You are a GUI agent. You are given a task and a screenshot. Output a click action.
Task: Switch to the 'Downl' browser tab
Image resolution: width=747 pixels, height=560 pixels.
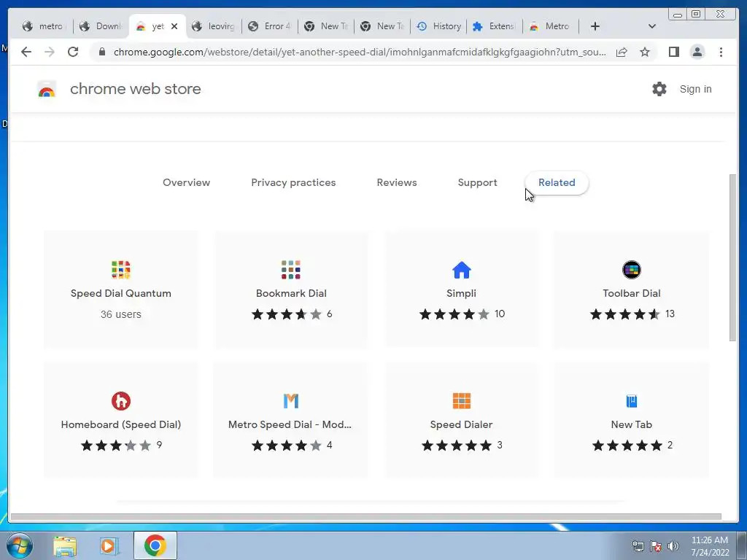tap(101, 26)
